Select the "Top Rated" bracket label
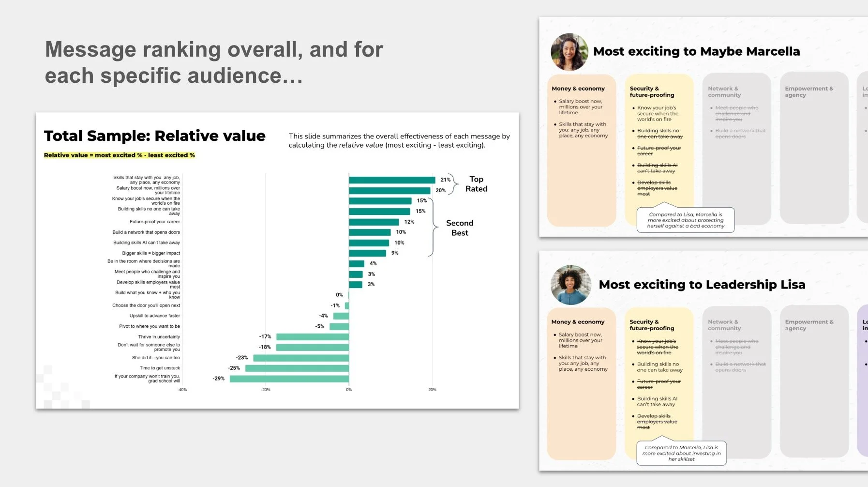868x487 pixels. pyautogui.click(x=476, y=184)
